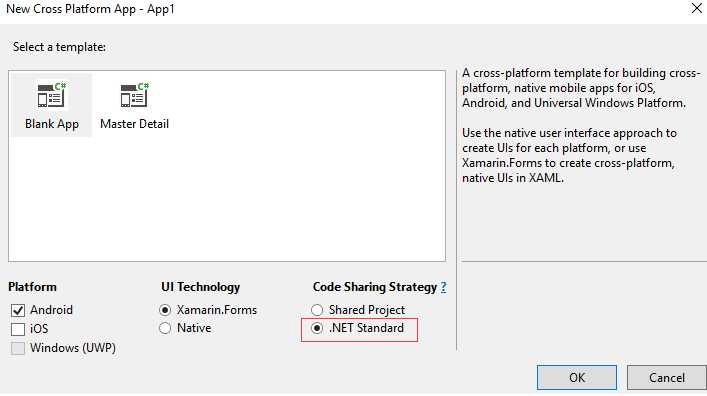Viewport: 707px width, 396px height.
Task: Switch UI Technology to Native
Action: (x=165, y=328)
